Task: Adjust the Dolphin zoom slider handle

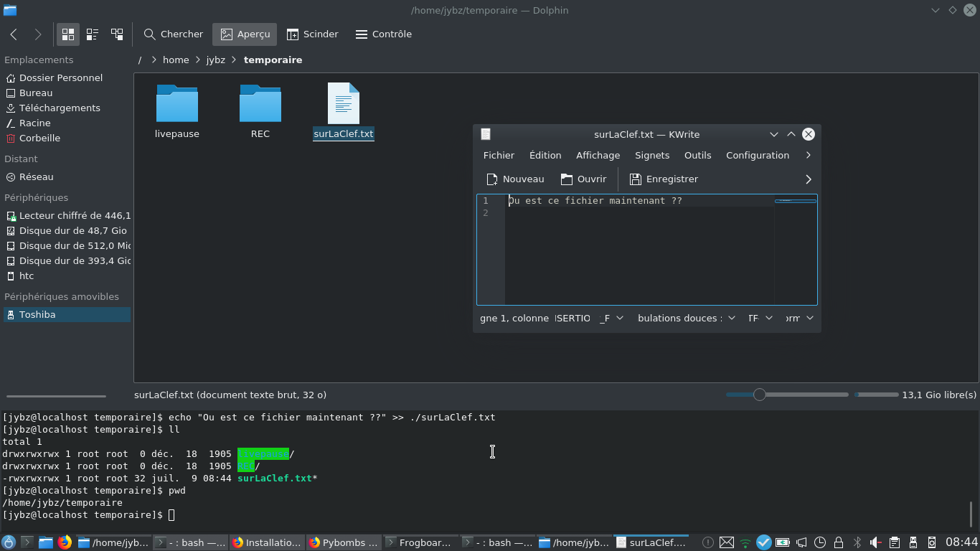Action: [x=760, y=395]
